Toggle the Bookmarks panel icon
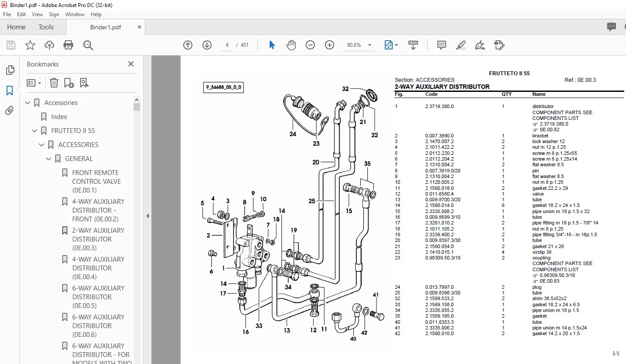626x364 pixels. point(10,91)
